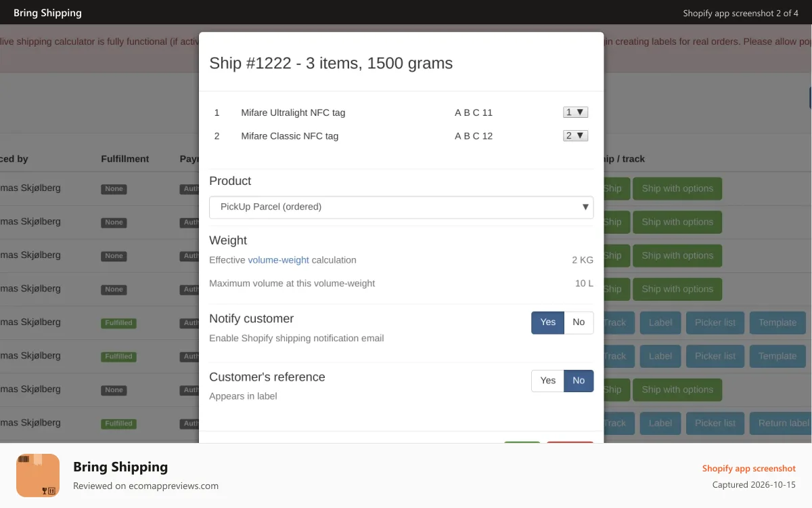Click the 2 KG volume-weight value

(x=583, y=260)
